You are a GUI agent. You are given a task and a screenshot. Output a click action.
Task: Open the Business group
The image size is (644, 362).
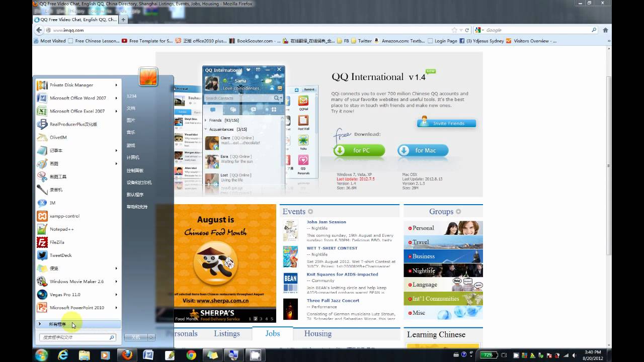click(x=443, y=256)
